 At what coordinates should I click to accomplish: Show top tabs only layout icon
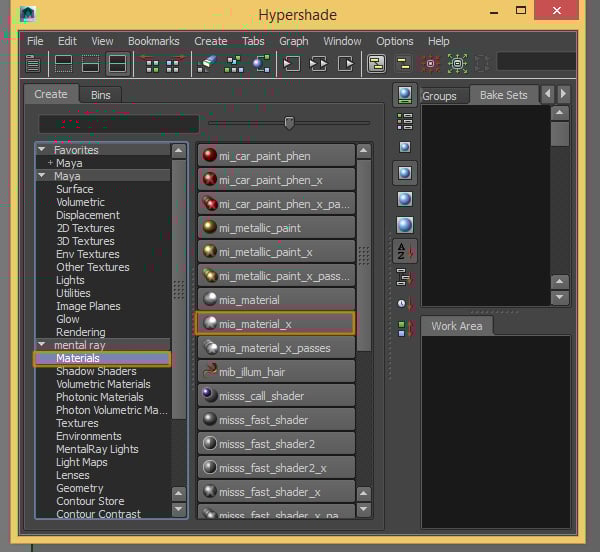click(x=64, y=64)
